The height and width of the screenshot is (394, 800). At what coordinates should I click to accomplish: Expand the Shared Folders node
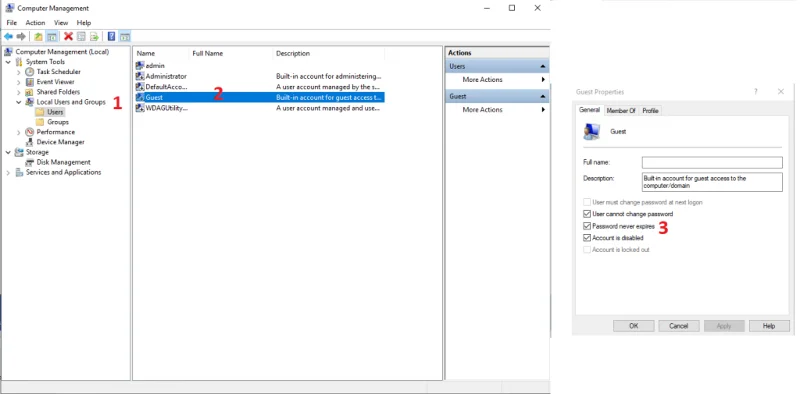coord(19,92)
